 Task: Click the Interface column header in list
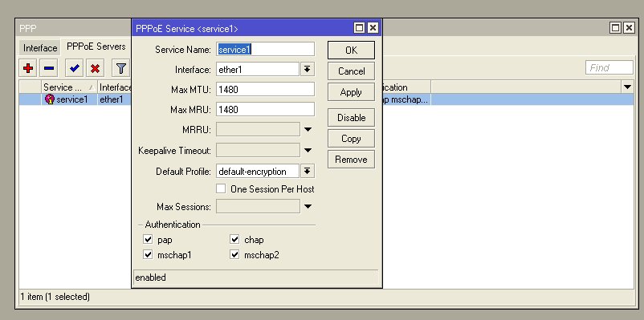pos(115,87)
